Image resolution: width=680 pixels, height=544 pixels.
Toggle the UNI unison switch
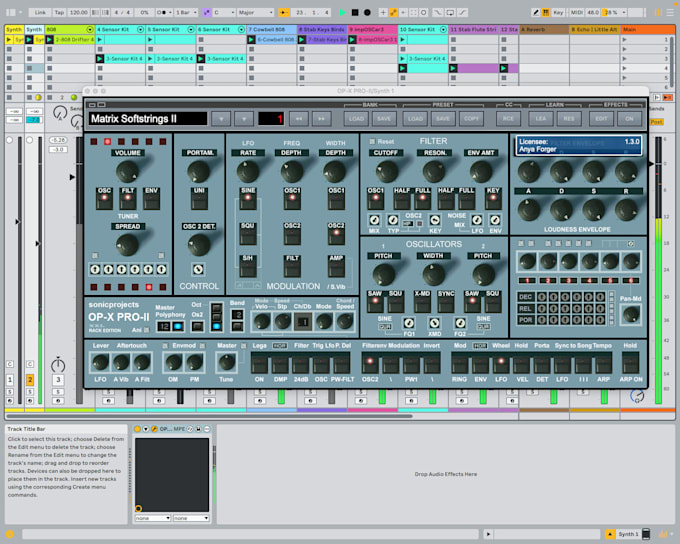click(x=199, y=198)
